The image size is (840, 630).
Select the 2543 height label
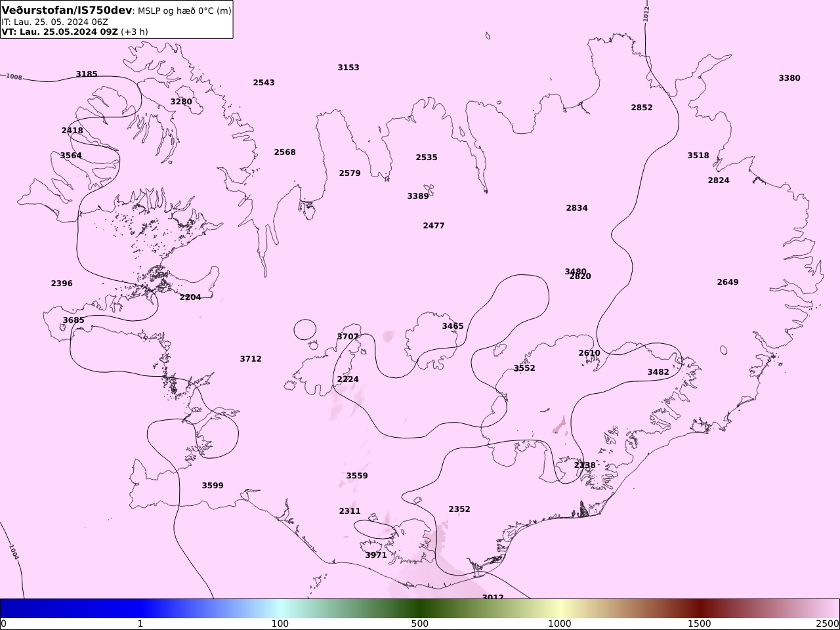264,83
